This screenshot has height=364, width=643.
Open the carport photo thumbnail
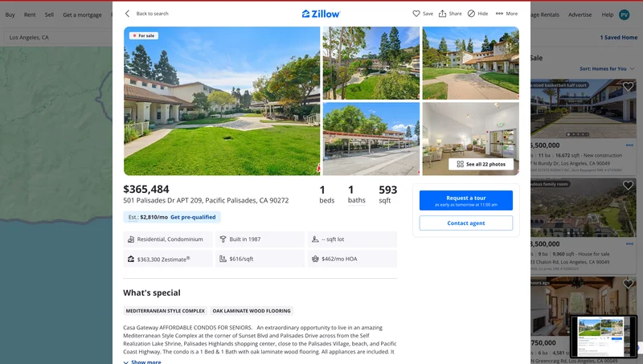(x=371, y=139)
